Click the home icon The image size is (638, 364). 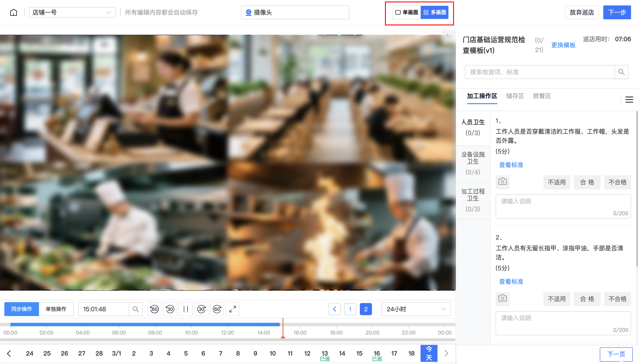click(x=13, y=12)
